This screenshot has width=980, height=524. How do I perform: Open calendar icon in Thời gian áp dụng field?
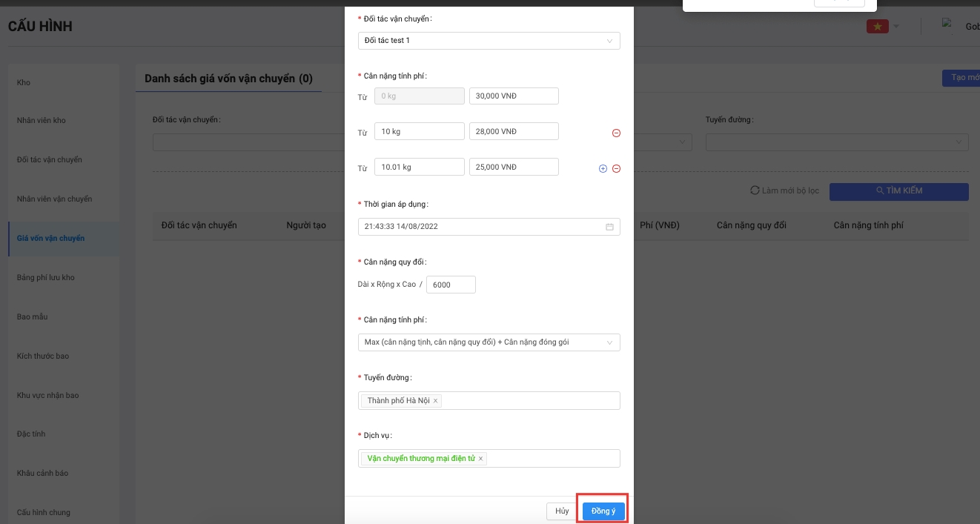point(609,227)
